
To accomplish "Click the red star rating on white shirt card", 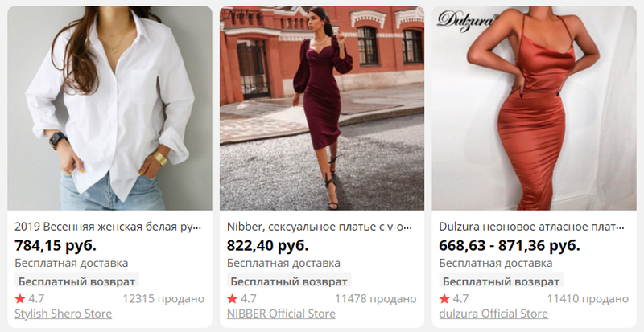I will click(20, 298).
